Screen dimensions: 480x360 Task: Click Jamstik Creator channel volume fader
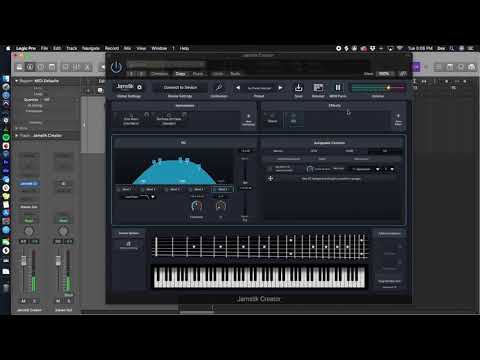click(24, 261)
